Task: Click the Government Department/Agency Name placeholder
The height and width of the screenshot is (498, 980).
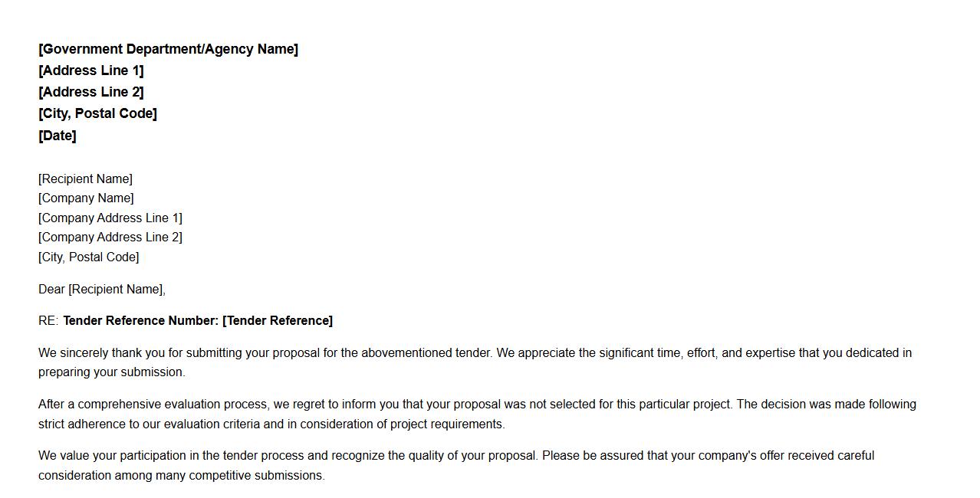Action: point(168,49)
